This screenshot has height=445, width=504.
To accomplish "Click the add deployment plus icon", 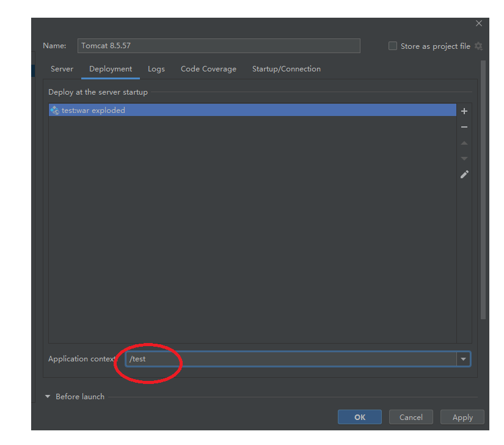I will click(464, 111).
